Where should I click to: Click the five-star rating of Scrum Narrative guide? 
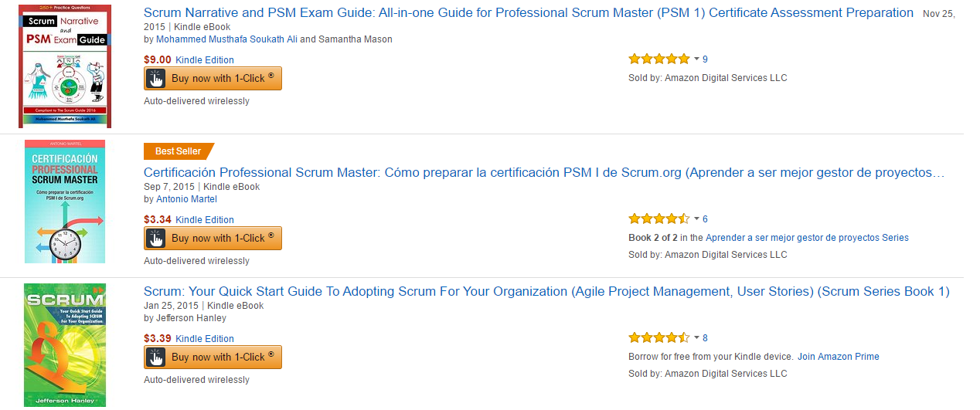tap(658, 59)
